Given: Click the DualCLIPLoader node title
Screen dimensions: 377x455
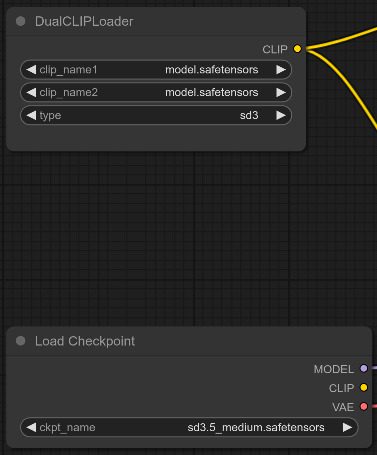Looking at the screenshot, I should (x=84, y=22).
